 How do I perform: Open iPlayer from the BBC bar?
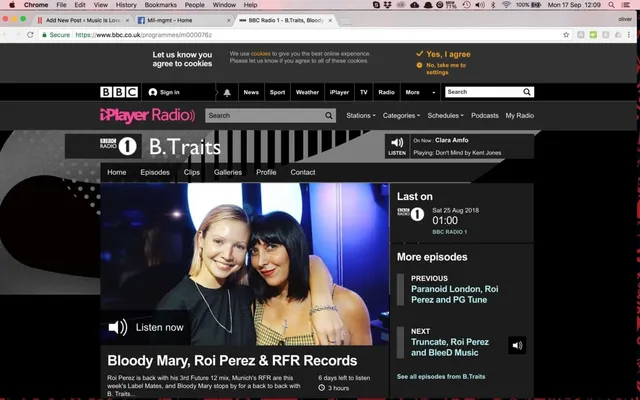[x=339, y=92]
